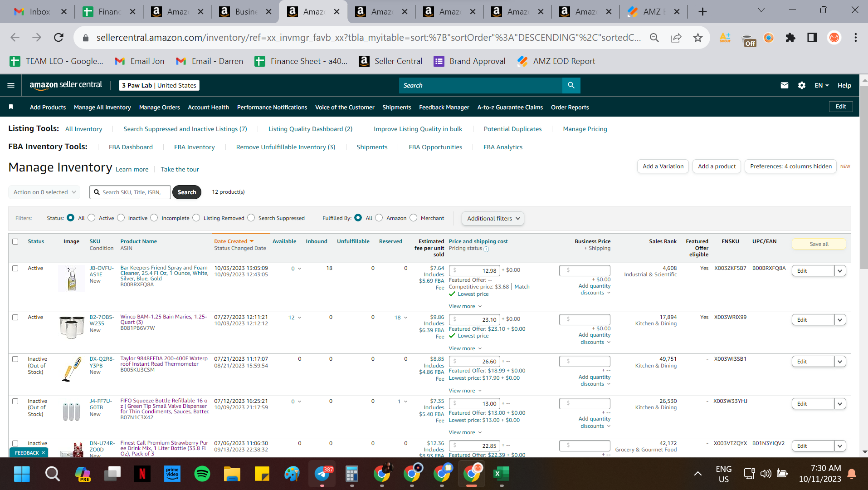Close the FEEDBACK tab at bottom left

pos(43,453)
